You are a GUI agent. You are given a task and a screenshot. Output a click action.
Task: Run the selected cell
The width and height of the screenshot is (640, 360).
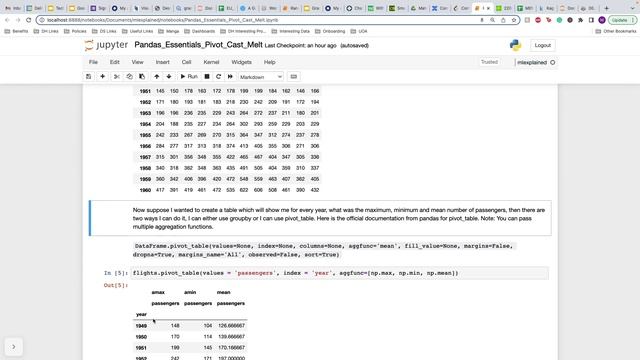tap(189, 77)
